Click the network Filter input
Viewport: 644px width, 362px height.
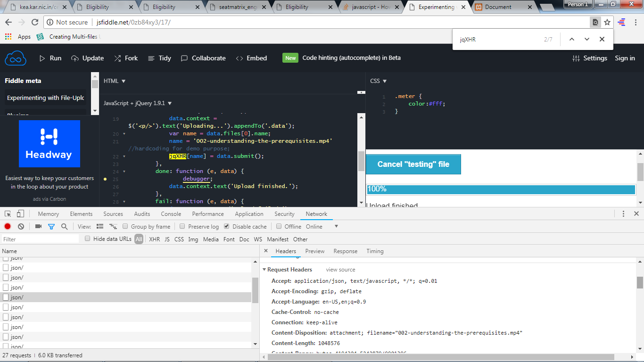40,239
